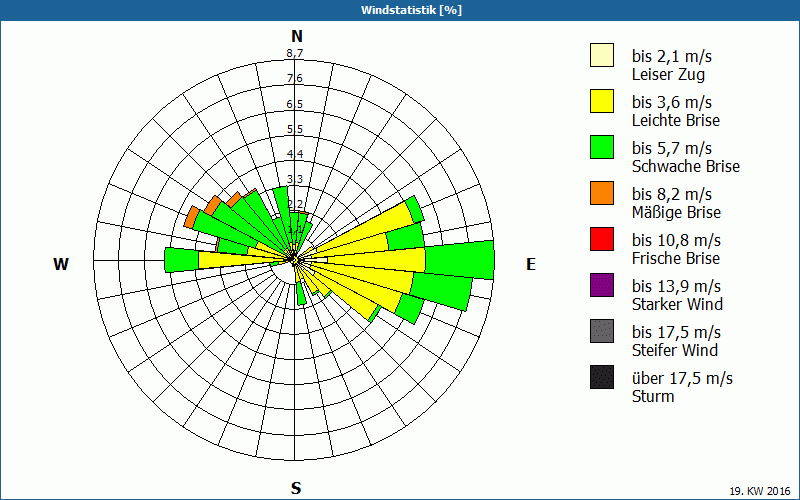Click the '6,5' radial axis value
Viewport: 800px width, 500px height.
[294, 104]
